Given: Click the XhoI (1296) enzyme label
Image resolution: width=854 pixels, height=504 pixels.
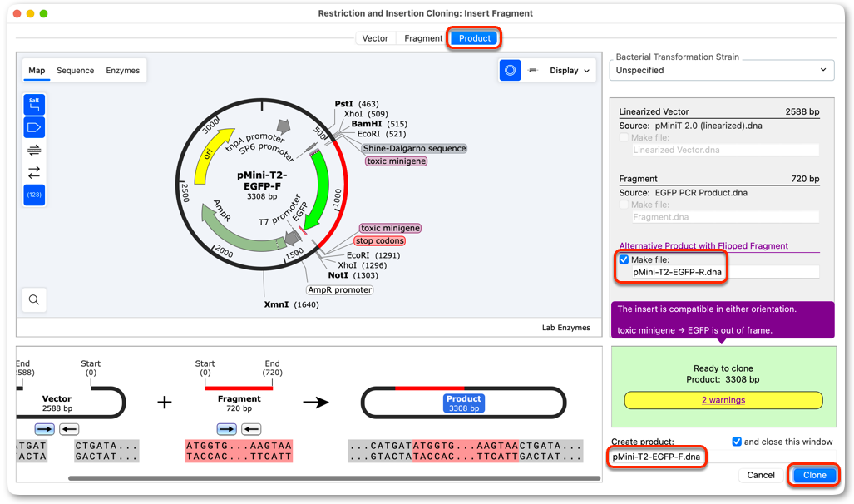Looking at the screenshot, I should click(363, 265).
